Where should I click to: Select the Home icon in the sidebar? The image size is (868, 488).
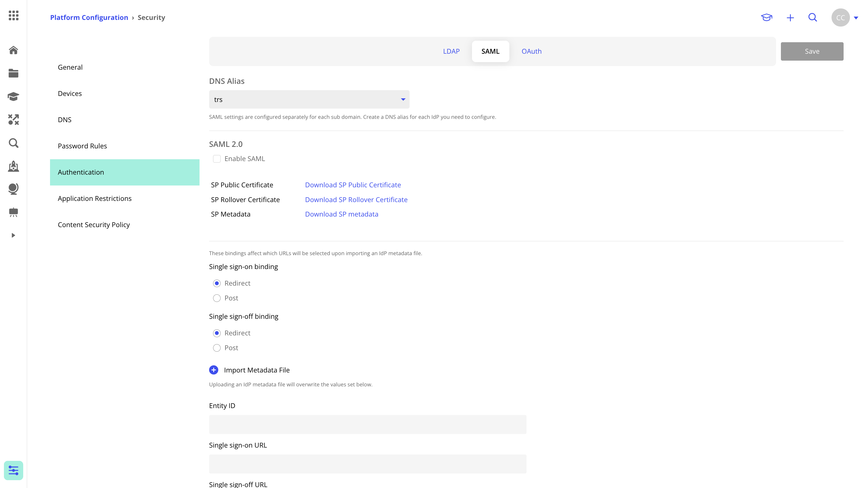(13, 49)
